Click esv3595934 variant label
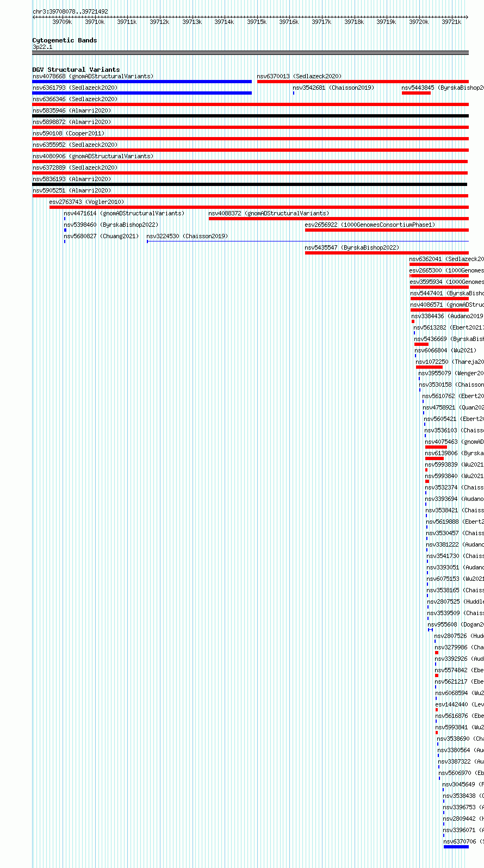 [x=446, y=282]
